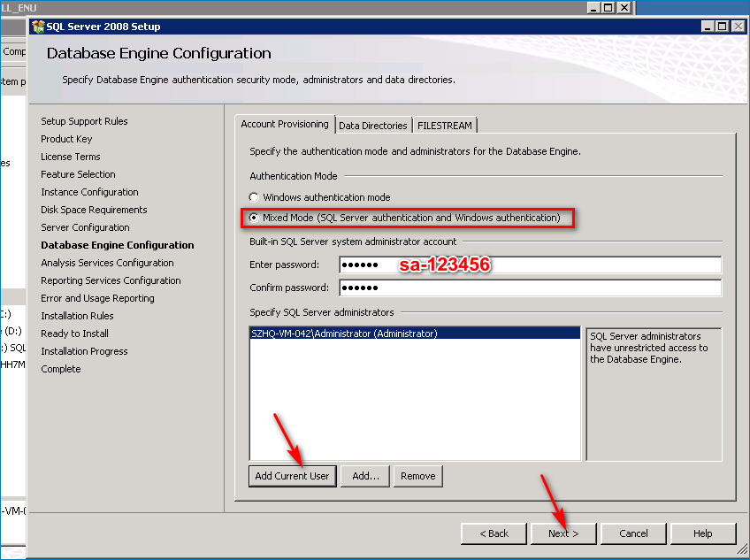The image size is (750, 560).
Task: Click License Terms step in sidebar
Action: click(71, 157)
